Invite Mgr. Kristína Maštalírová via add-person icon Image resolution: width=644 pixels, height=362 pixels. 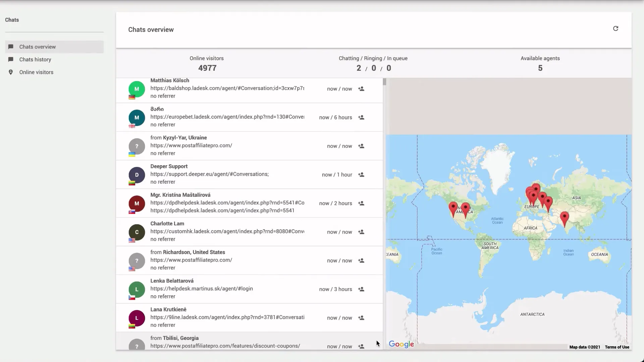pos(361,203)
